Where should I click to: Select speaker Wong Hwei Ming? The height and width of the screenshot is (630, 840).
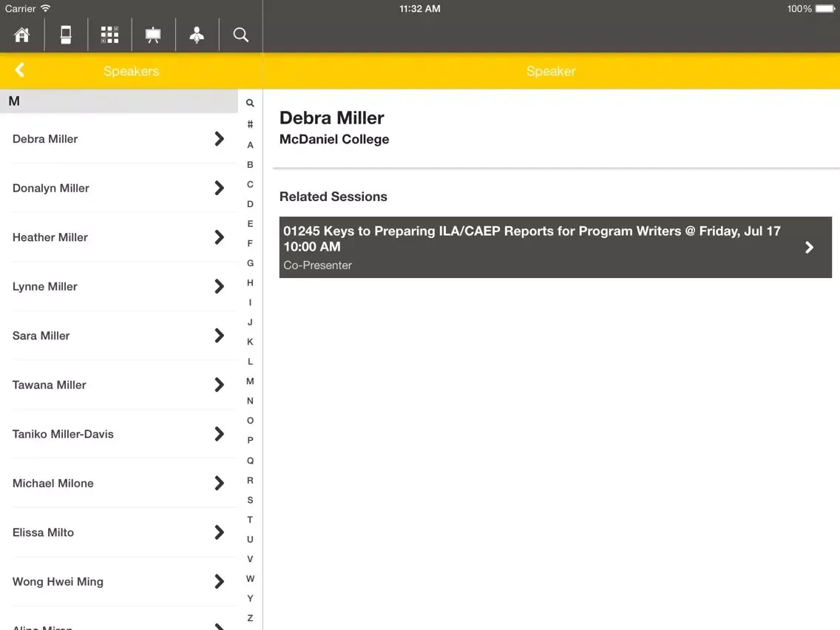[x=119, y=582]
